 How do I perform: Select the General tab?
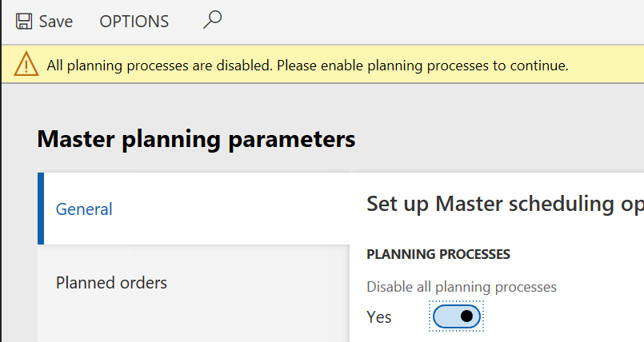[84, 209]
